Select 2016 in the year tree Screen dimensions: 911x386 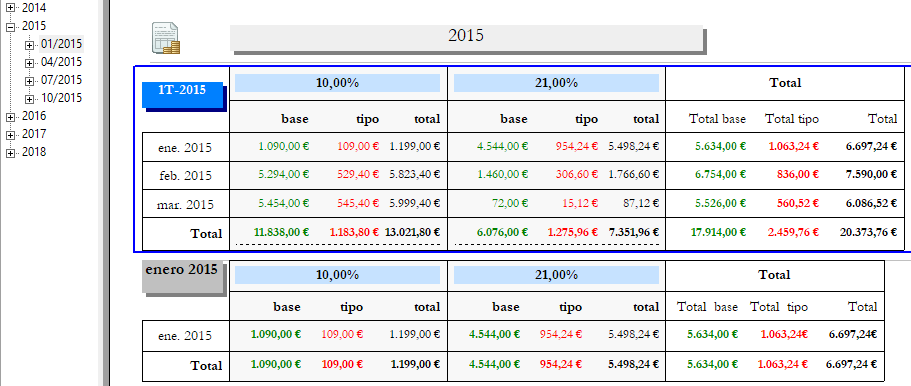click(x=34, y=116)
